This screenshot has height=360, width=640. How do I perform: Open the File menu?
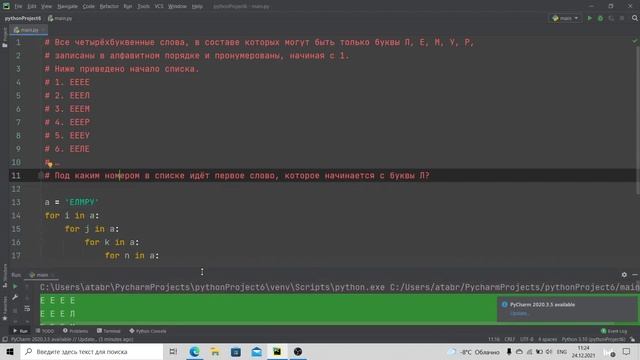(x=18, y=7)
